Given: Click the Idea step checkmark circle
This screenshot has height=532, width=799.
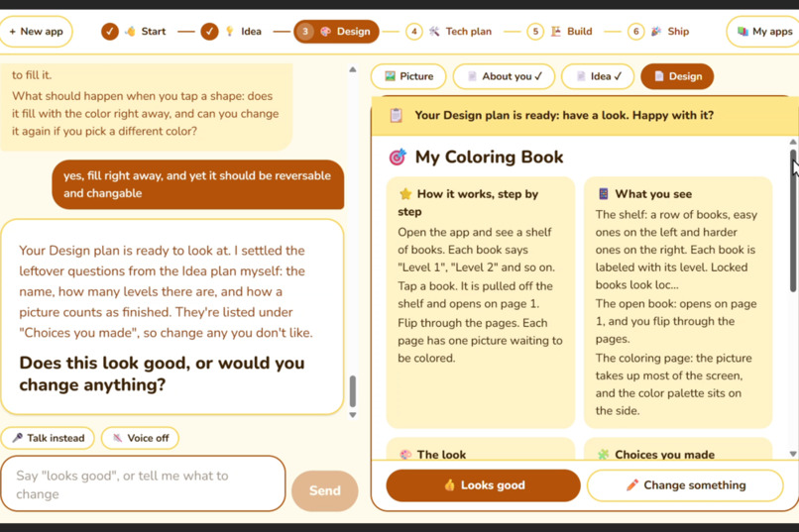Looking at the screenshot, I should click(209, 32).
